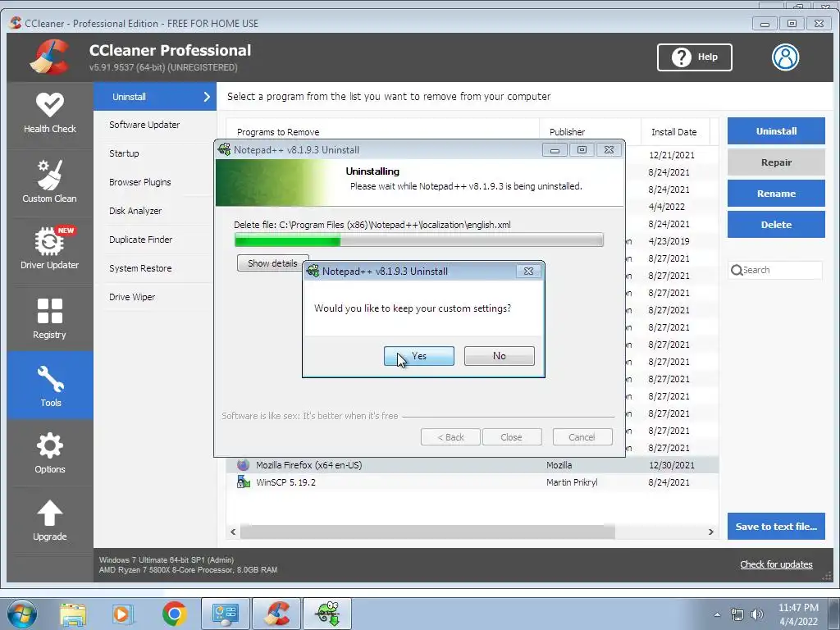Close the keep-settings prompt dialog
Image resolution: width=840 pixels, height=630 pixels.
(x=529, y=271)
